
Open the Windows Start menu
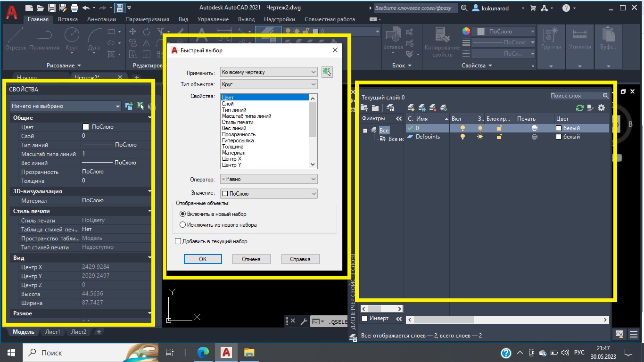click(11, 352)
